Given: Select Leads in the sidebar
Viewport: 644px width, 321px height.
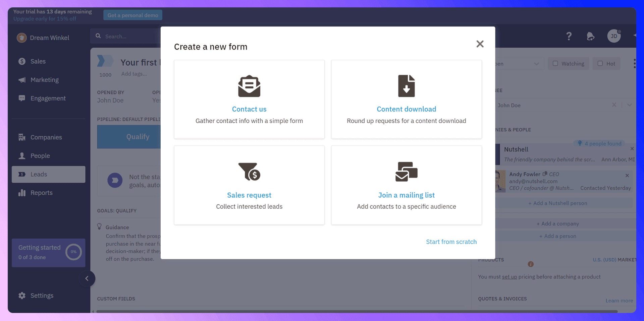Looking at the screenshot, I should coord(48,174).
